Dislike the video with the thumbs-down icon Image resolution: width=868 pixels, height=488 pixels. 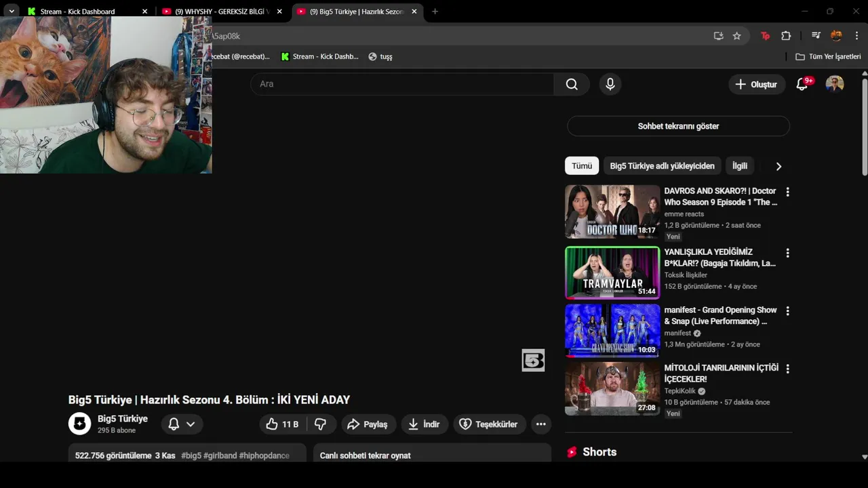[x=321, y=424]
